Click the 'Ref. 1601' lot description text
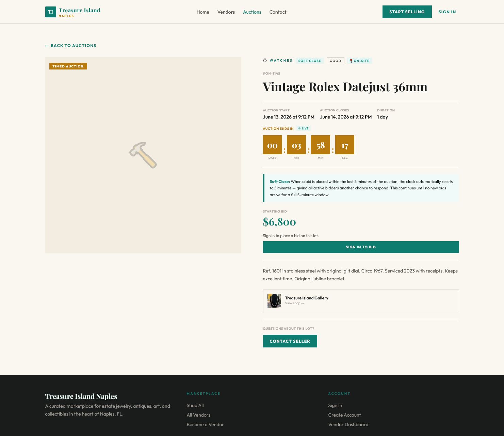Screen dimensions: 504x436 point(360,275)
